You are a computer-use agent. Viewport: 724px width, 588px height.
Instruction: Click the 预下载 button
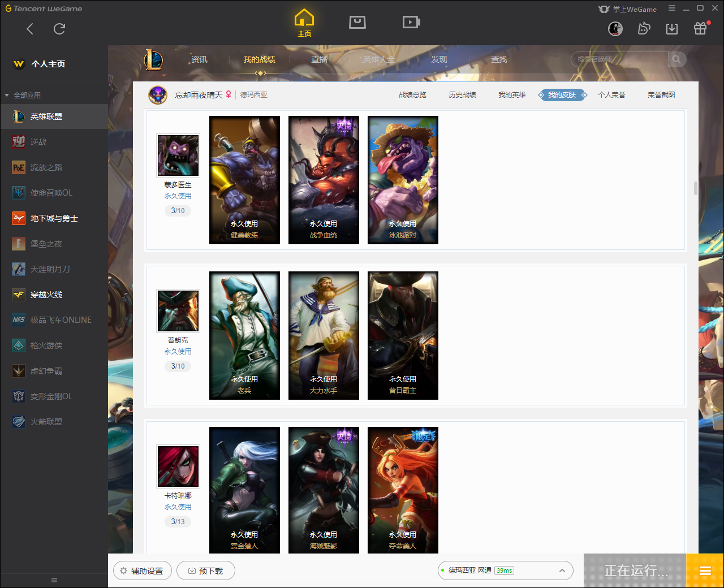[206, 571]
